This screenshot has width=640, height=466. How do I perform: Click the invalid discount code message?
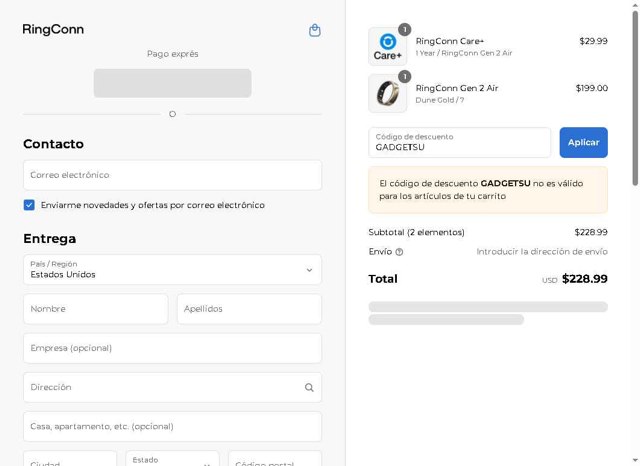[488, 190]
